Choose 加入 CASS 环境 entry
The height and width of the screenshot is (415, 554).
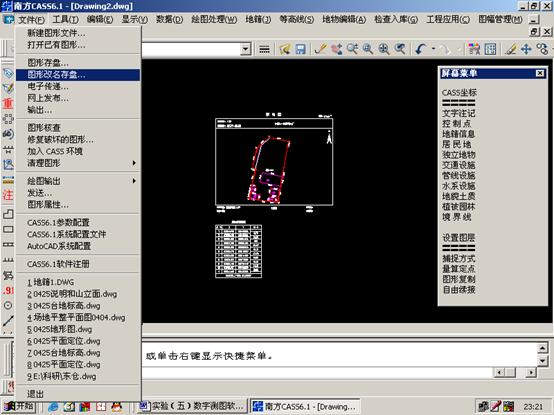point(78,152)
